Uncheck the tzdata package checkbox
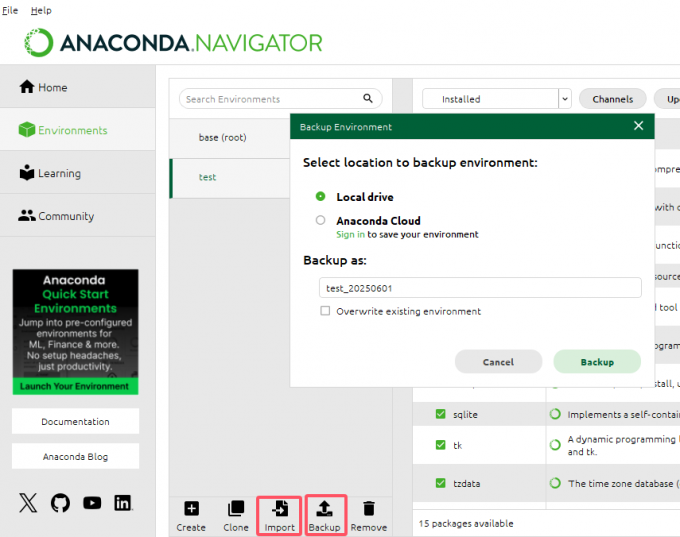Screen dimensions: 680x537 tap(440, 483)
